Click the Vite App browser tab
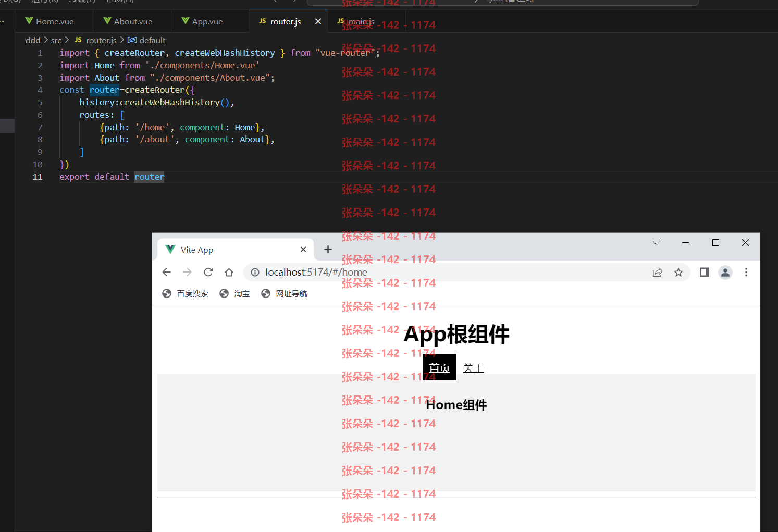This screenshot has width=778, height=532. coord(234,250)
